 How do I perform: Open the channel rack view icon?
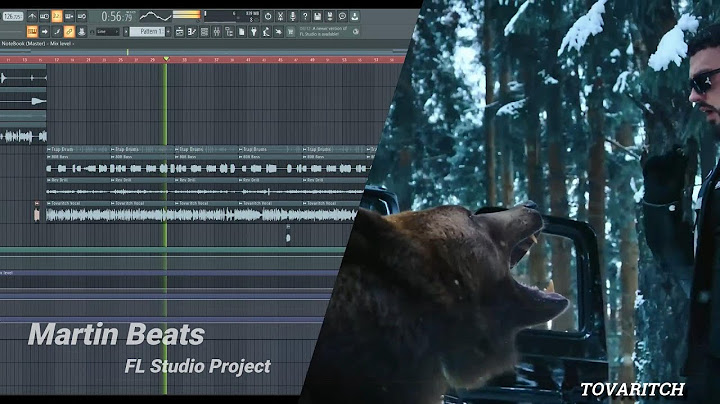[x=204, y=32]
